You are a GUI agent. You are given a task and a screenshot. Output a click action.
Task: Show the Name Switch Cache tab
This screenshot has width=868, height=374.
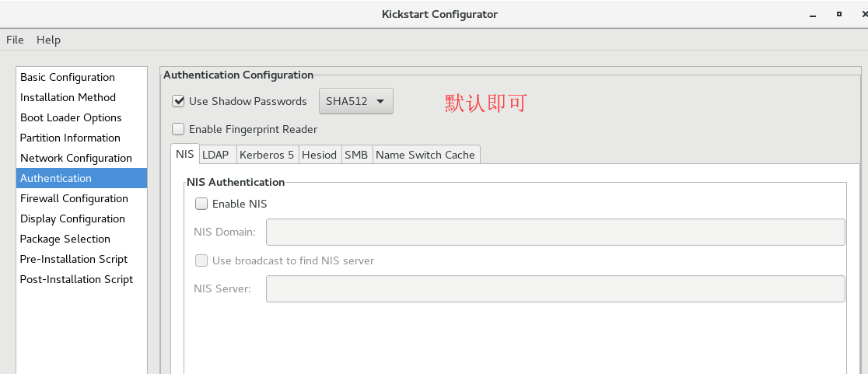(425, 155)
